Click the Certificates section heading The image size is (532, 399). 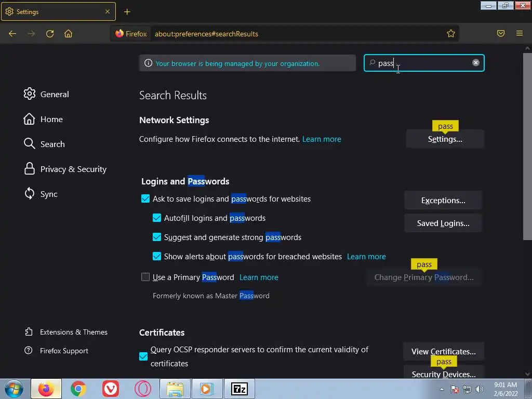162,332
